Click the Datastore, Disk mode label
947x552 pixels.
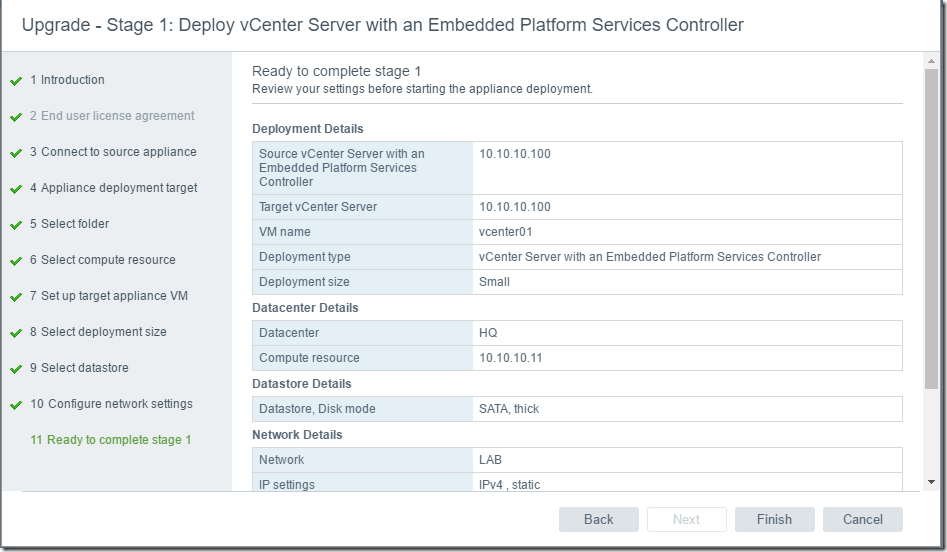(317, 409)
